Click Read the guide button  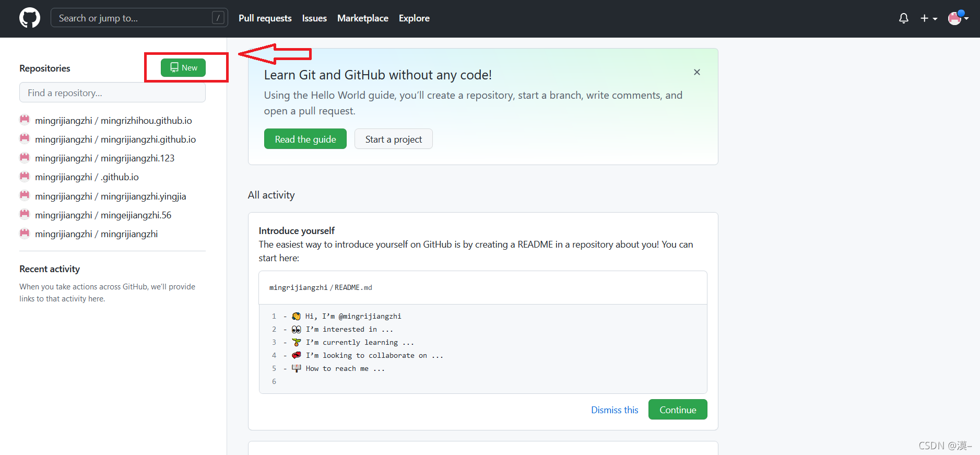(x=305, y=139)
